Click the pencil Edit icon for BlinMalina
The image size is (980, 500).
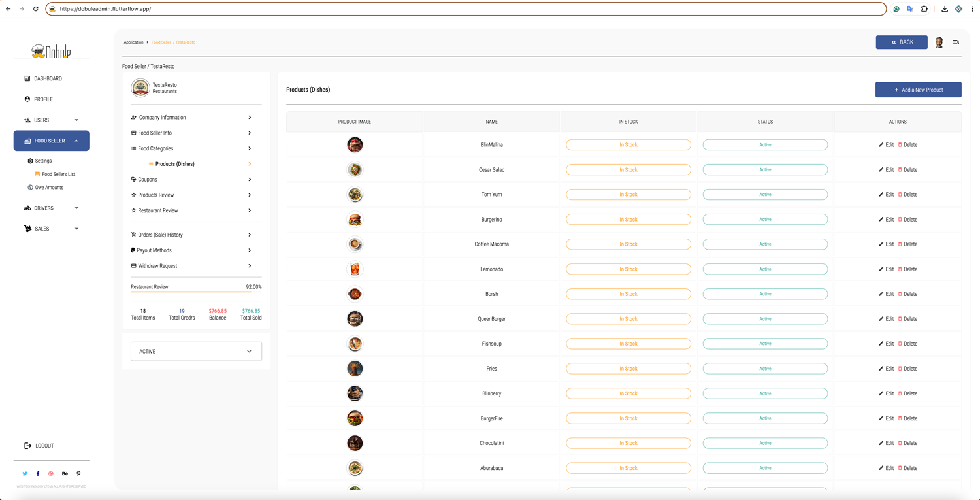(x=881, y=144)
